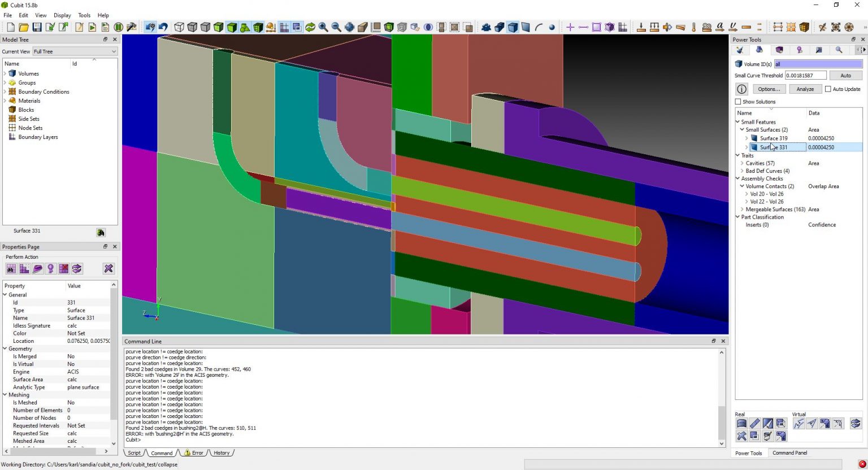This screenshot has height=470, width=868.
Task: Switch display to wireframe cube mode
Action: (x=179, y=27)
